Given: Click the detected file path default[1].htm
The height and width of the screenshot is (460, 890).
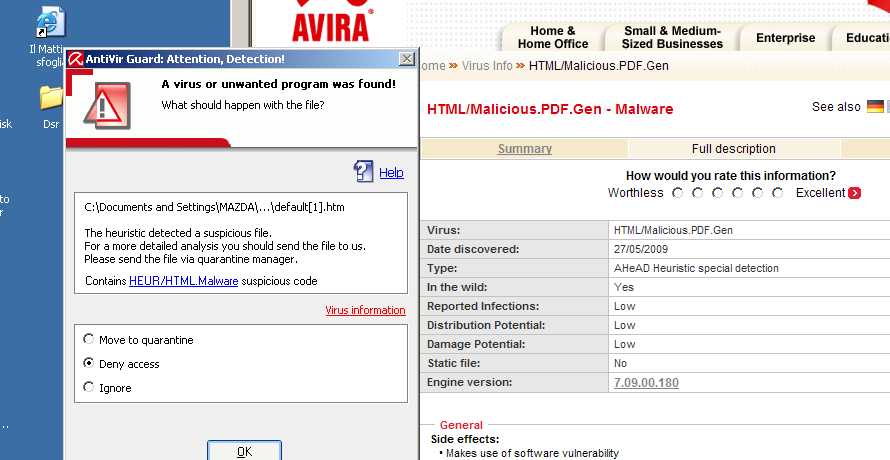Looking at the screenshot, I should coord(215,207).
